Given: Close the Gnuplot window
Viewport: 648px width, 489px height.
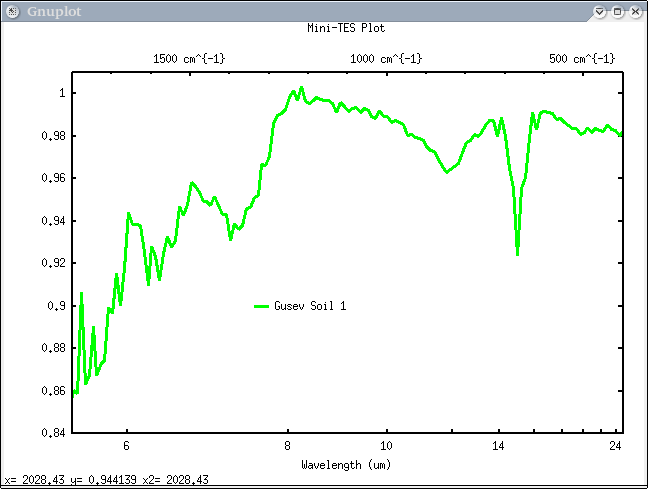Looking at the screenshot, I should 636,12.
